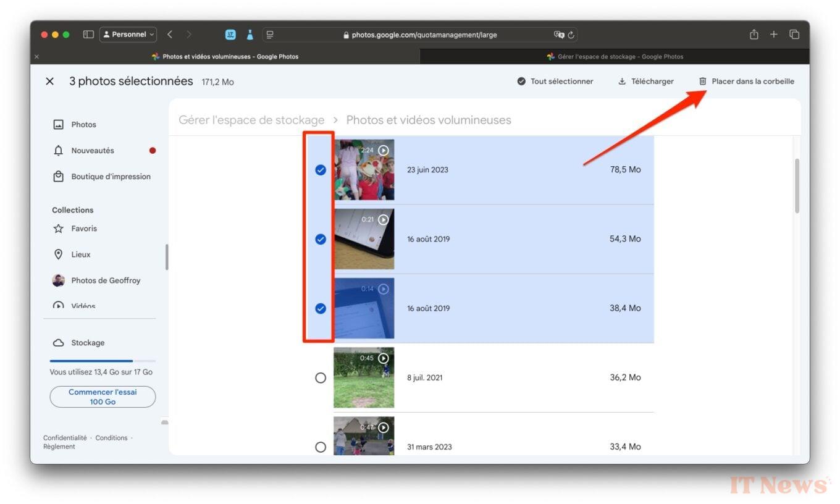Open Safari sidebar toggle icon

click(x=88, y=35)
